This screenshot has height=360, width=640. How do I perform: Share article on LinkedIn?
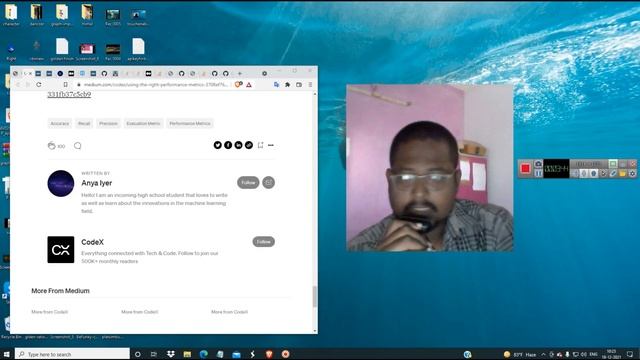238,145
